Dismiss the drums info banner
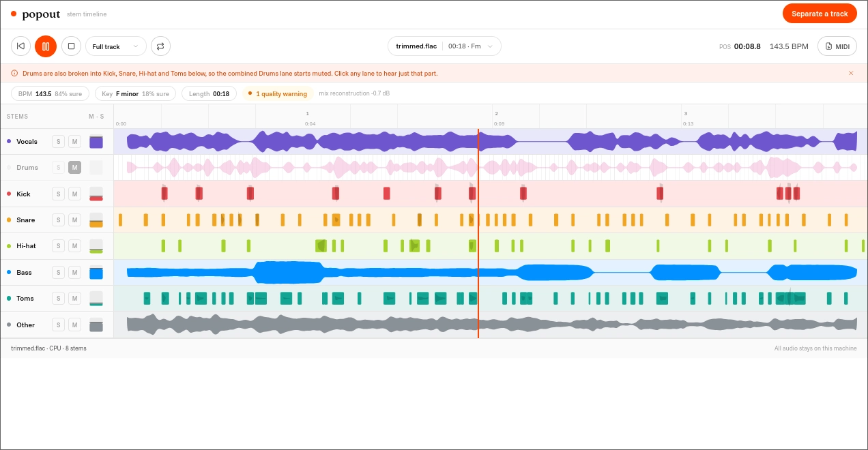The width and height of the screenshot is (868, 450). [x=851, y=73]
